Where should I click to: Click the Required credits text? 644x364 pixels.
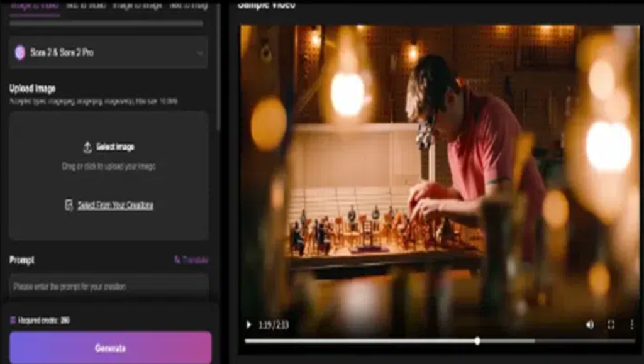click(x=40, y=320)
